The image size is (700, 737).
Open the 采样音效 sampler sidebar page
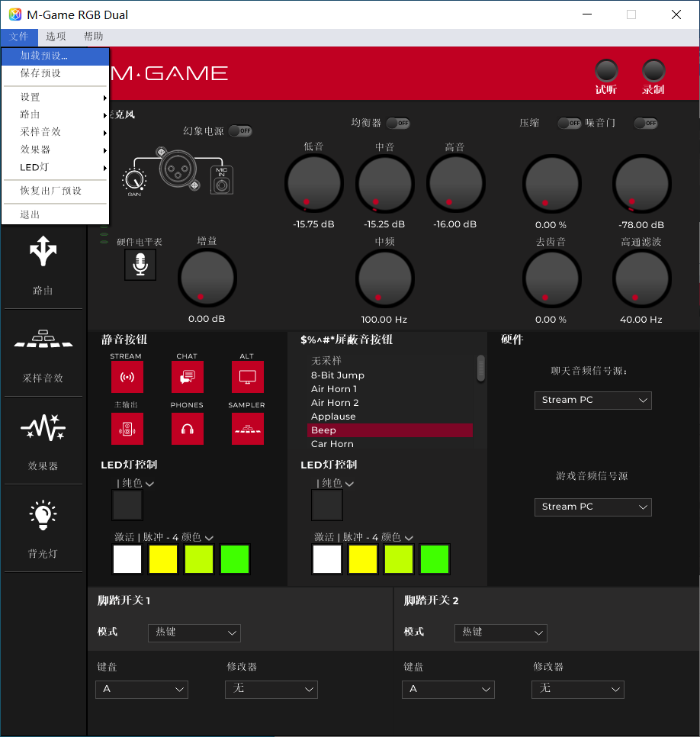(x=43, y=353)
